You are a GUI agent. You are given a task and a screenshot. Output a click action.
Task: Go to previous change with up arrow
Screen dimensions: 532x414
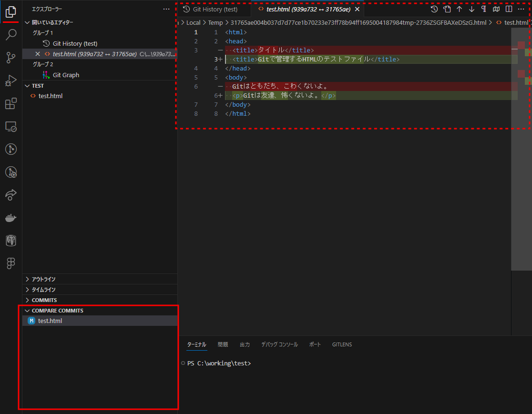tap(460, 9)
